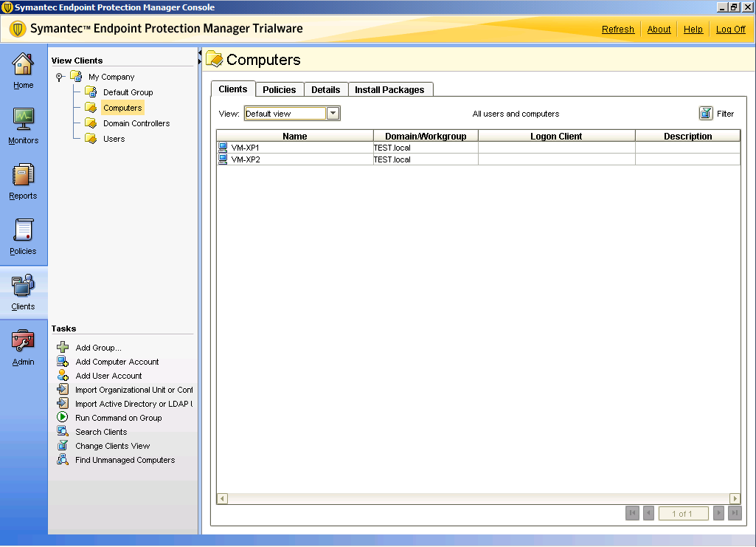The image size is (756, 547).
Task: Click the Domain Controllers folder icon
Action: coord(91,123)
